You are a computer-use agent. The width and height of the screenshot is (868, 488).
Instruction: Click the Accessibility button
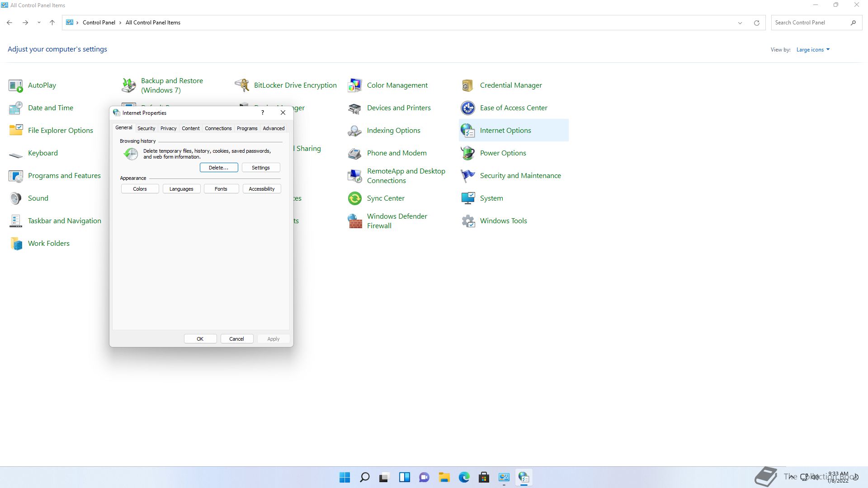coord(262,189)
